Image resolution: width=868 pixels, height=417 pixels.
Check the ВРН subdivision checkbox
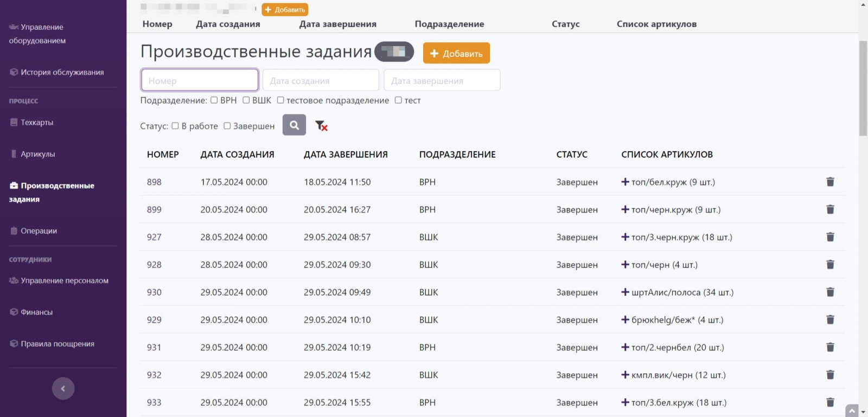214,100
